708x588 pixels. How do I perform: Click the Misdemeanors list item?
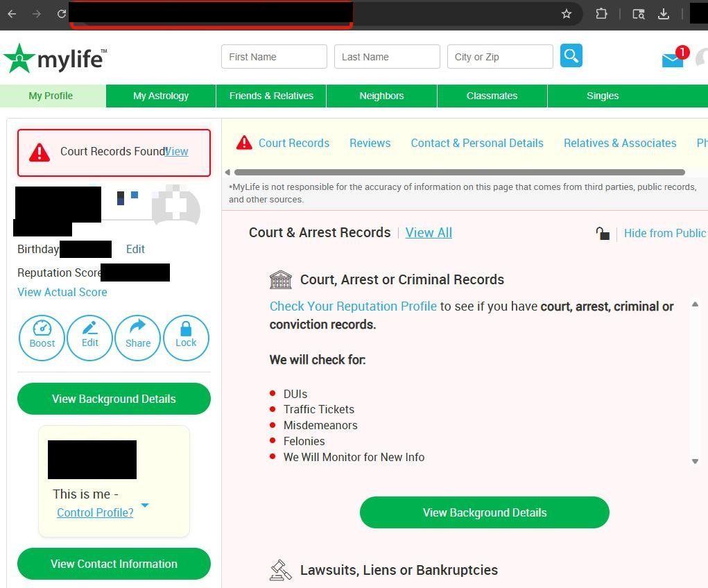(320, 425)
